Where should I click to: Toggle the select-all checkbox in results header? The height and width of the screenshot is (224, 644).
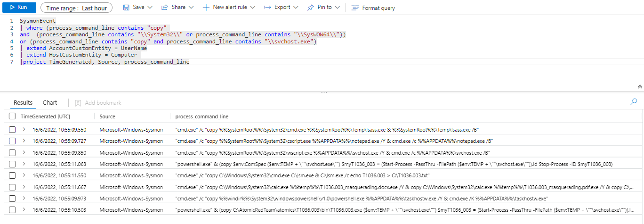click(12, 116)
